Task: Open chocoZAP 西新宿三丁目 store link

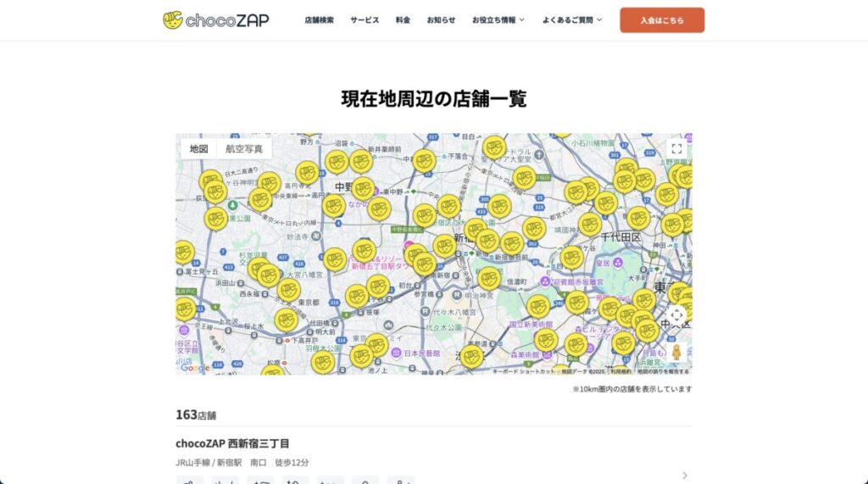Action: (232, 443)
